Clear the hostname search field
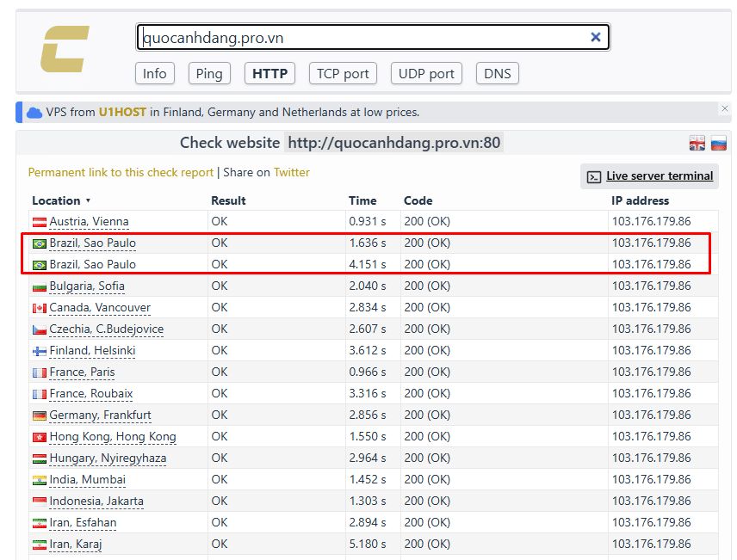737x560 pixels. pos(595,37)
